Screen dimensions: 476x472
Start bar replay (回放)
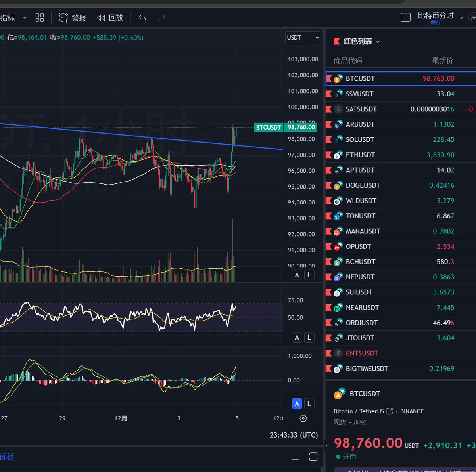[110, 17]
